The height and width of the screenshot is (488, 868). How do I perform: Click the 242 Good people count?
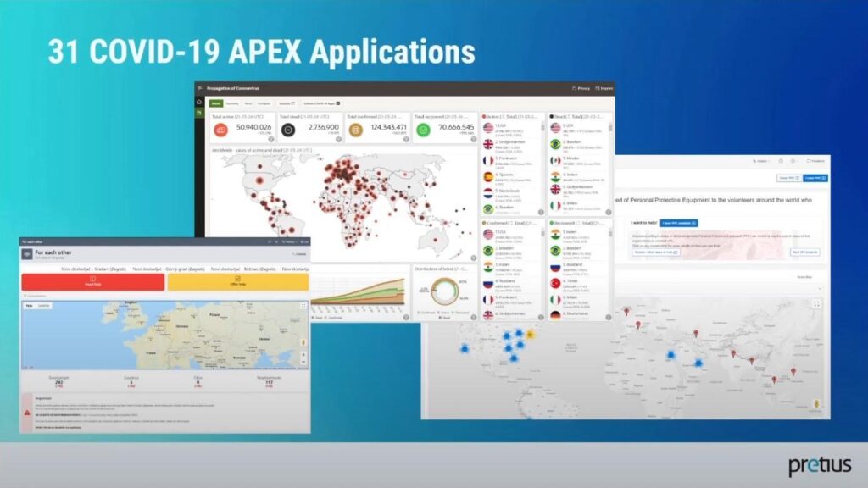coord(59,382)
